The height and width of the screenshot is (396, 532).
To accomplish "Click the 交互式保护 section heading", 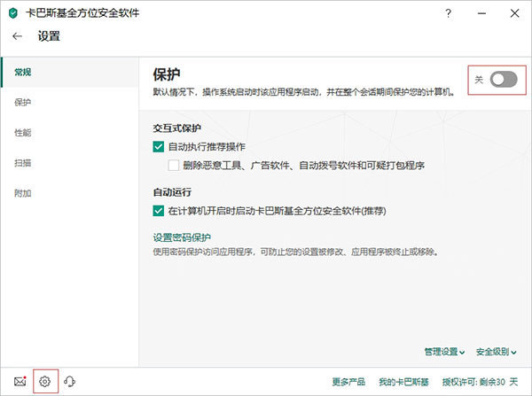I will pos(176,128).
